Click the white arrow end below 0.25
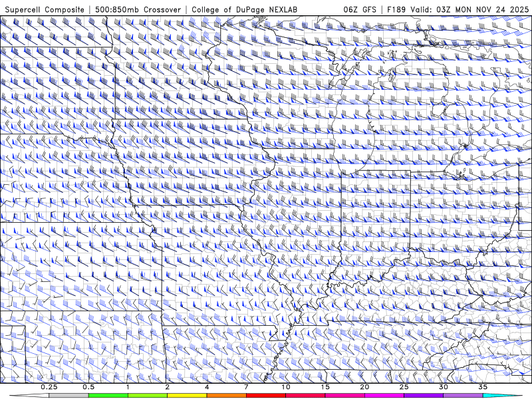Image resolution: width=532 pixels, height=399 pixels. tap(29, 396)
